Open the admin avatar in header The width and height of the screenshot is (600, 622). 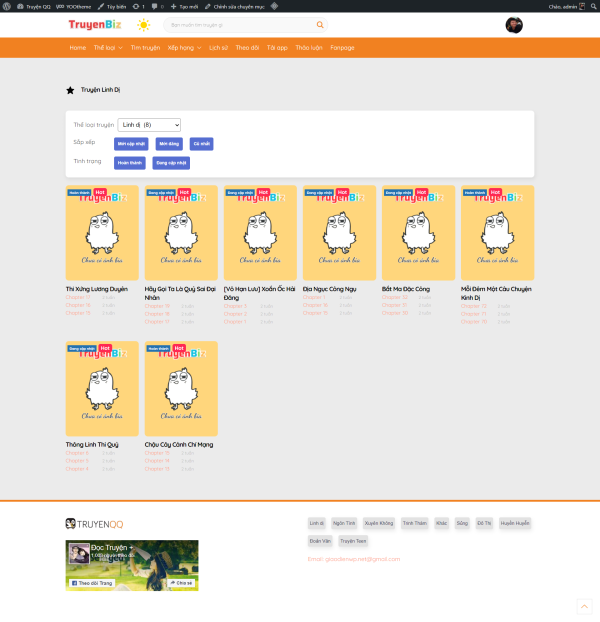point(513,25)
